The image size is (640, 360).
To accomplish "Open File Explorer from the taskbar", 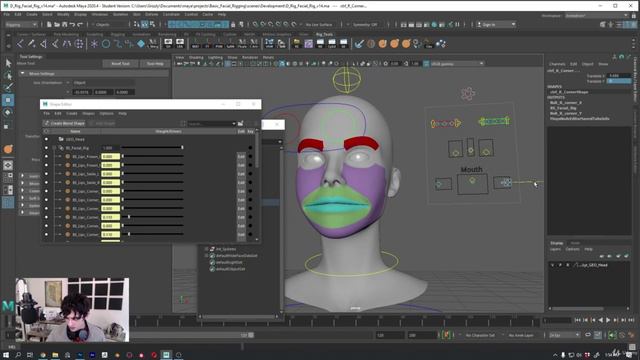I will point(55,355).
